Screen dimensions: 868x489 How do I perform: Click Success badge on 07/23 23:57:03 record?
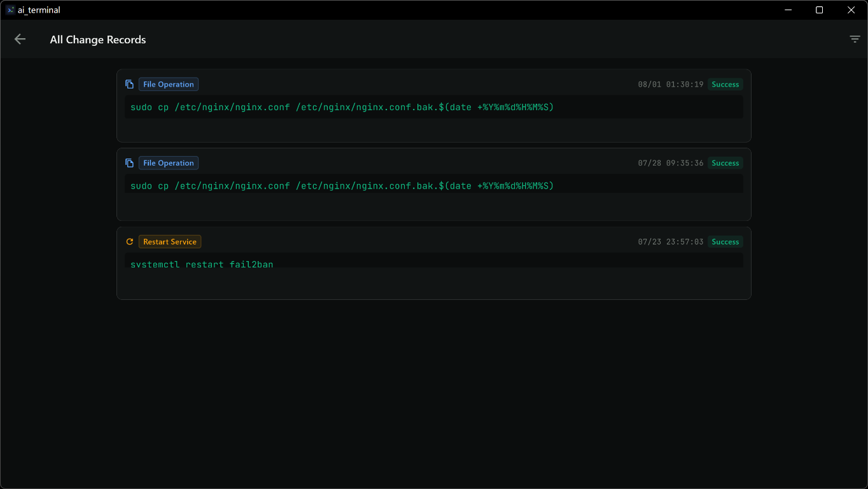[725, 242]
